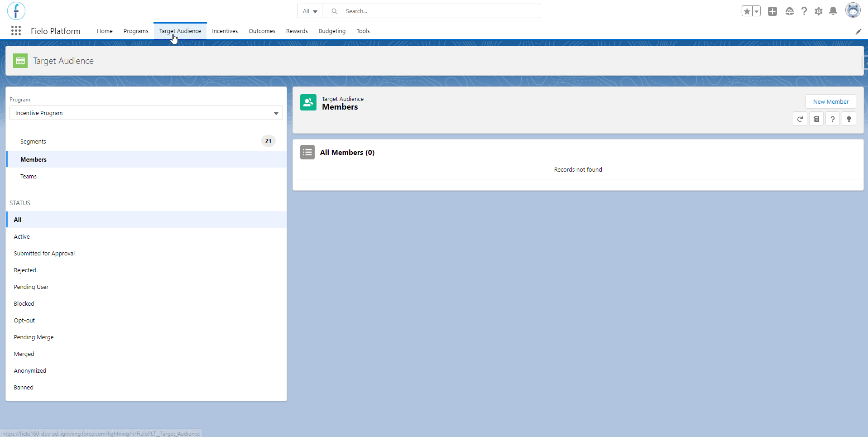Click the All Members list icon
The height and width of the screenshot is (437, 868).
click(x=307, y=152)
